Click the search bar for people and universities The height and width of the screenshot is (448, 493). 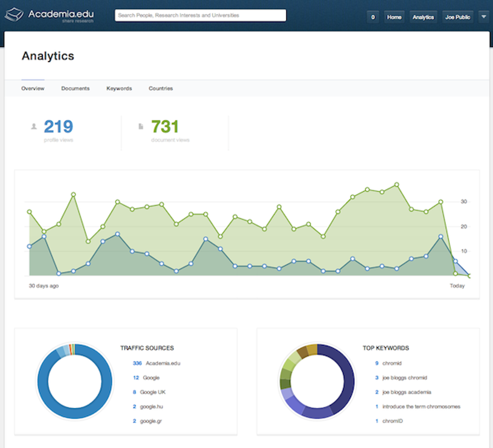pyautogui.click(x=200, y=15)
